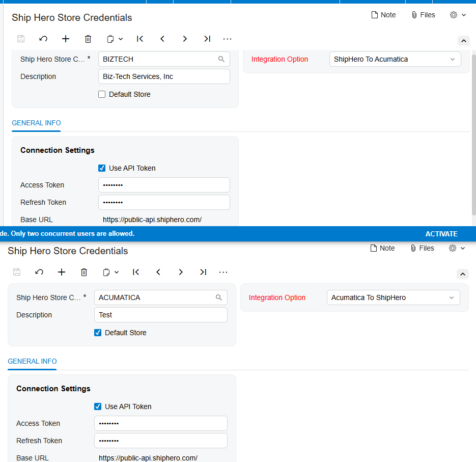Go to next record in the lower ACUMATICA toolbar
The height and width of the screenshot is (462, 476).
pos(181,272)
